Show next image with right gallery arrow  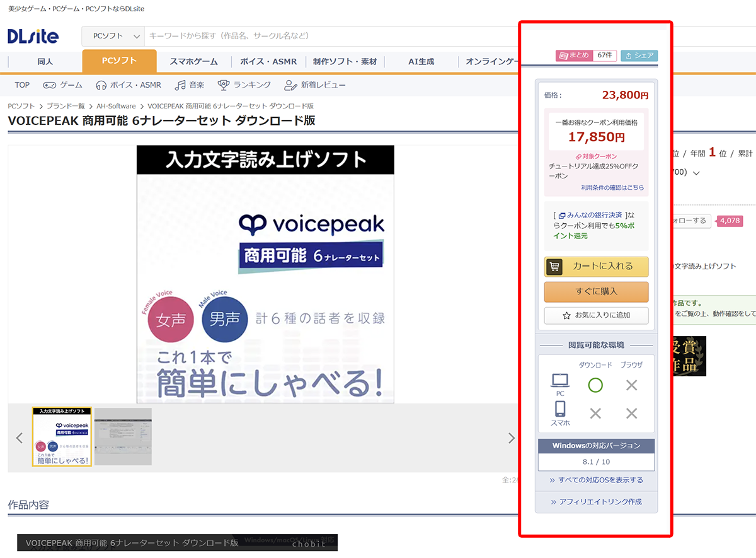click(x=511, y=438)
